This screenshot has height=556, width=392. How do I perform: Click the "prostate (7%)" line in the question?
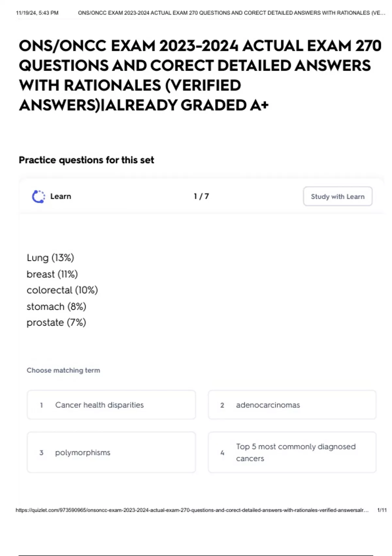56,322
